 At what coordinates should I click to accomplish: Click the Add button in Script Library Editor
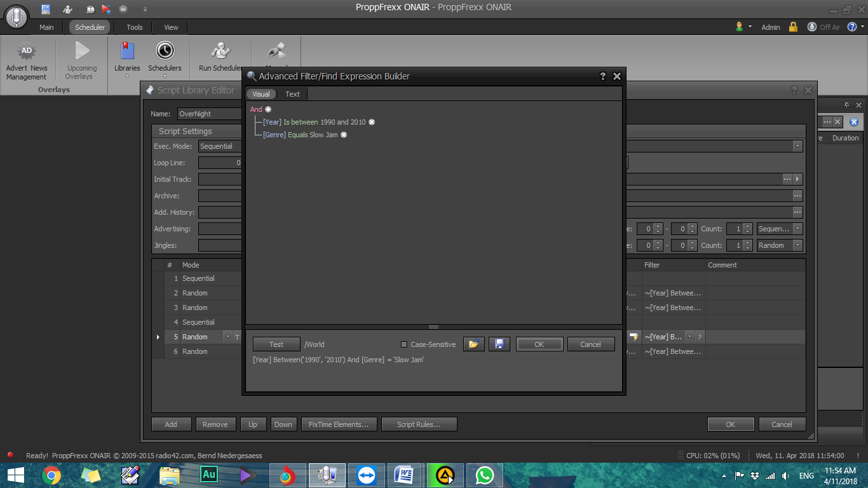pos(171,424)
